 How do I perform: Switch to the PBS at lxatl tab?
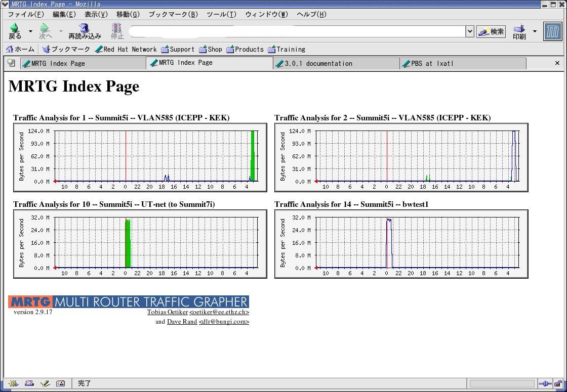[x=463, y=64]
